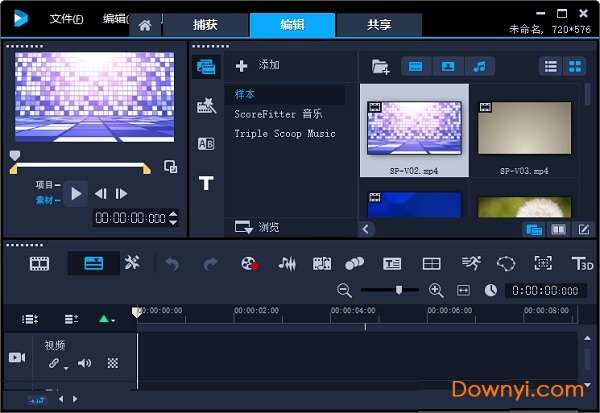This screenshot has width=600, height=413.
Task: Open the customize toolbar tools icon
Action: [x=132, y=263]
